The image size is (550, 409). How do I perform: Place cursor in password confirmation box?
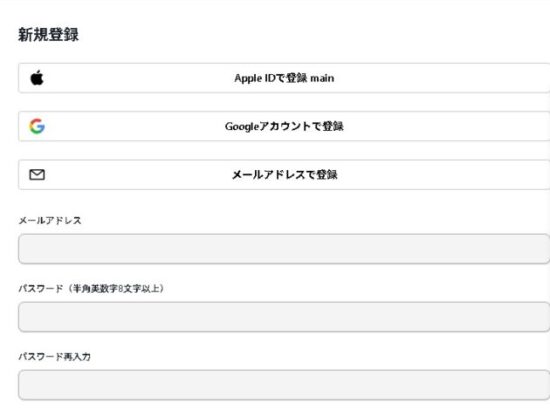pos(284,385)
